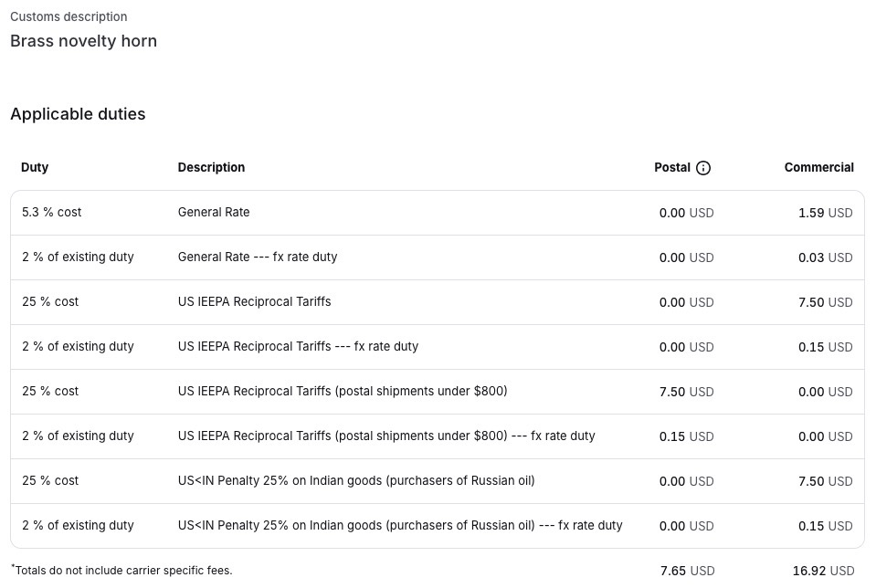Click the Postal column header text
876x588 pixels.
point(671,168)
